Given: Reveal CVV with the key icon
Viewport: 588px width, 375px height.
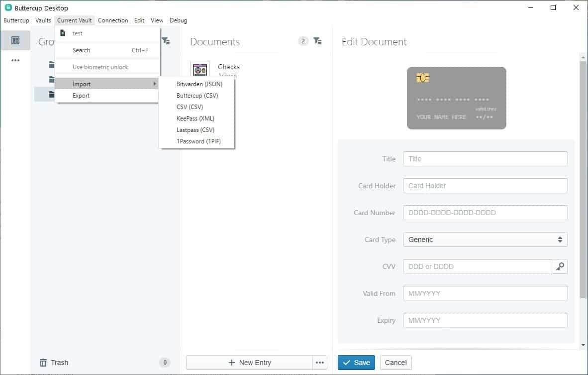Looking at the screenshot, I should (560, 266).
